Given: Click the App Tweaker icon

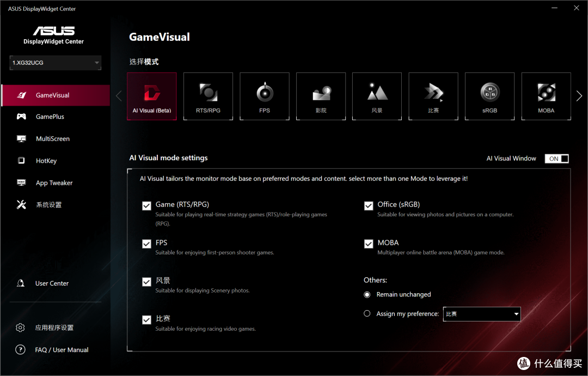Looking at the screenshot, I should pyautogui.click(x=21, y=183).
